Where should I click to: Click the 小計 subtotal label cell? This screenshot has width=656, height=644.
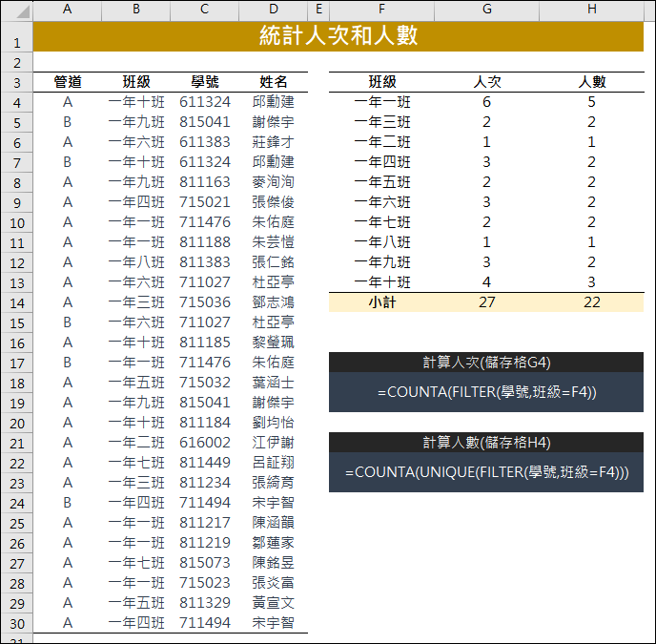pos(382,302)
